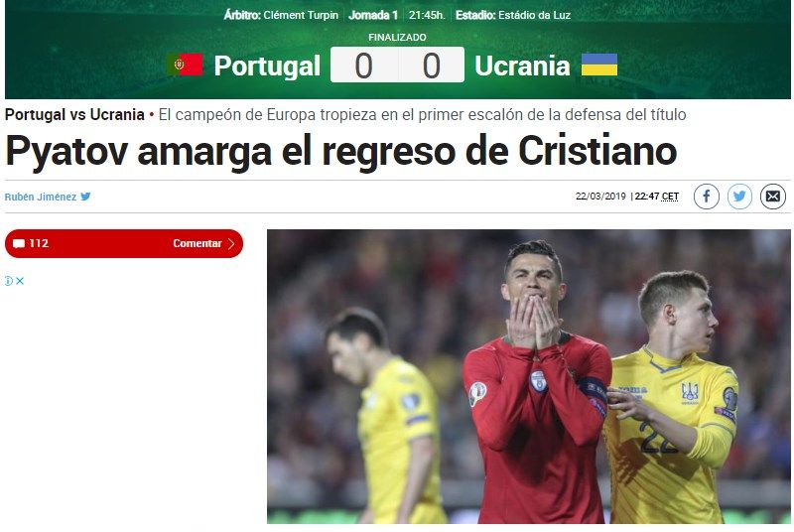794x532 pixels.
Task: Click the chevron arrow beside Comentar
Action: [x=231, y=243]
